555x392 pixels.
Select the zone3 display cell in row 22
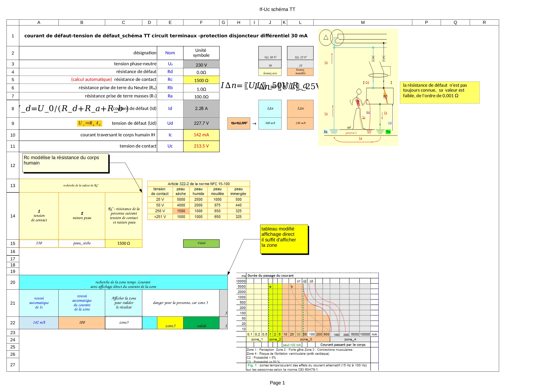pos(124,322)
